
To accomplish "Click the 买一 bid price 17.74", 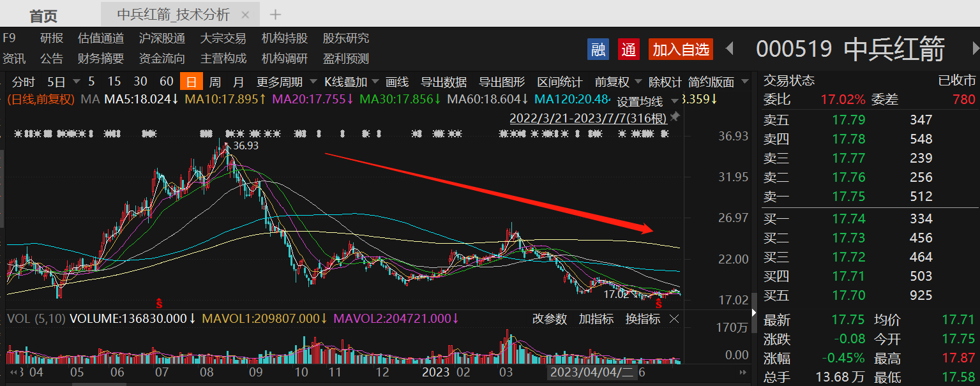I will click(x=848, y=219).
